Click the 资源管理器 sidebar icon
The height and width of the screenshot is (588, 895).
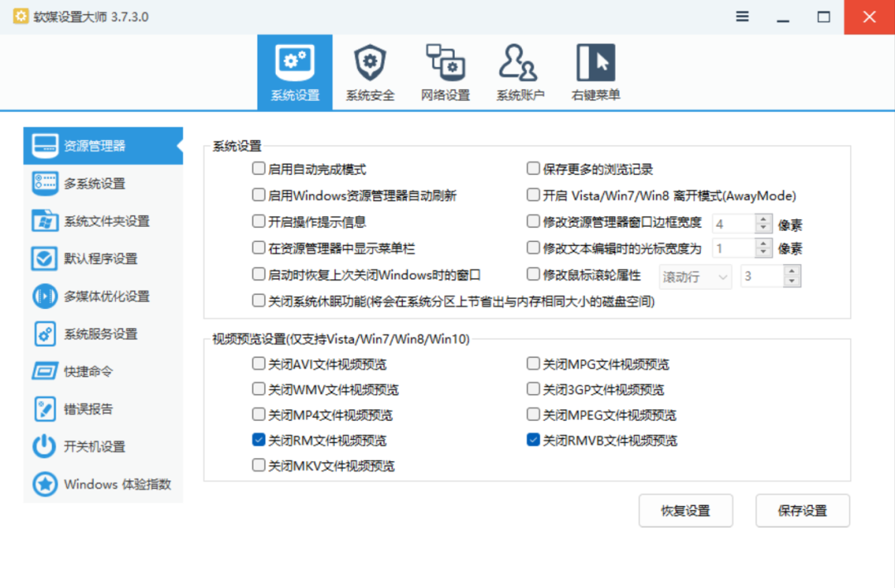pos(45,146)
